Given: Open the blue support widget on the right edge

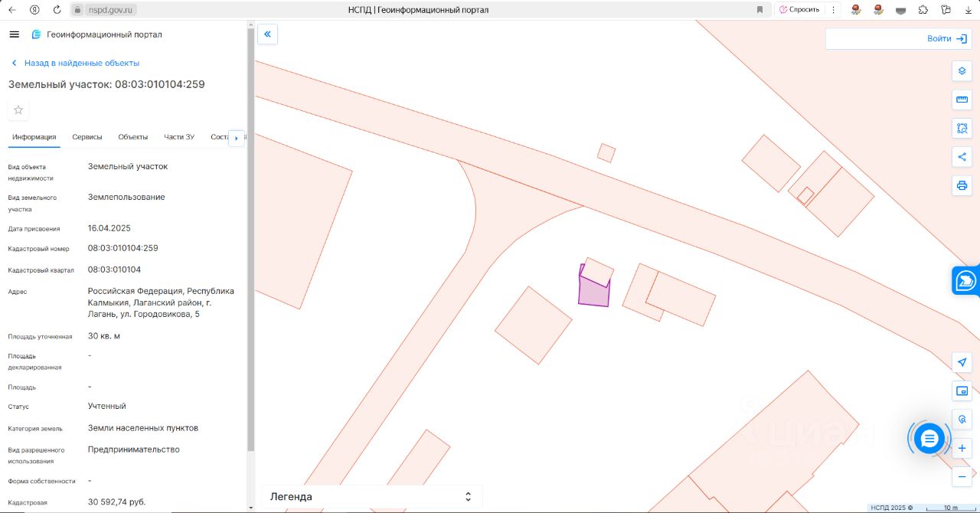Looking at the screenshot, I should click(965, 281).
